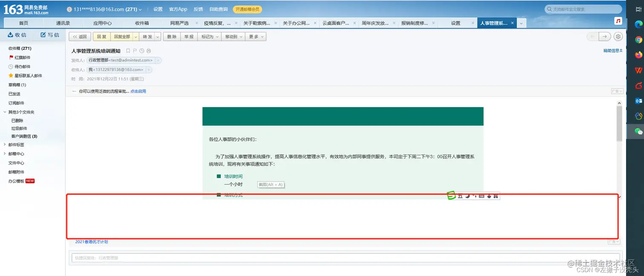Tag the email with the bookmark icon
This screenshot has height=276, width=644.
point(128,51)
